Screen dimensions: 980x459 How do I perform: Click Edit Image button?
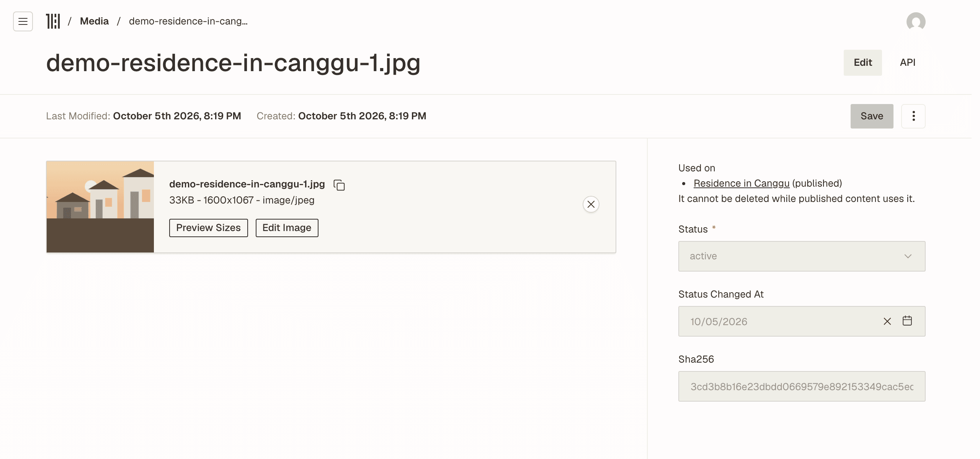(x=287, y=228)
